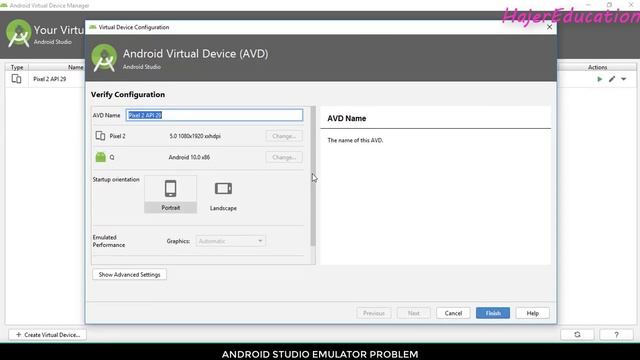
Task: Click the configuration panel vertical scrollbar
Action: click(x=313, y=176)
